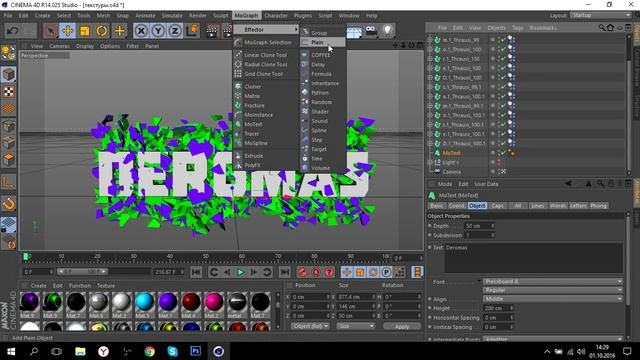The image size is (640, 360).
Task: Select the cyan material ball
Action: click(144, 302)
